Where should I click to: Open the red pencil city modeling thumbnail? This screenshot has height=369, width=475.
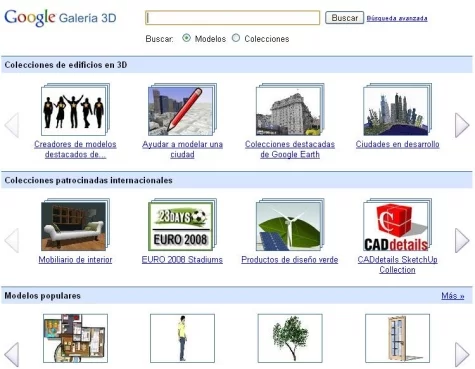point(182,109)
